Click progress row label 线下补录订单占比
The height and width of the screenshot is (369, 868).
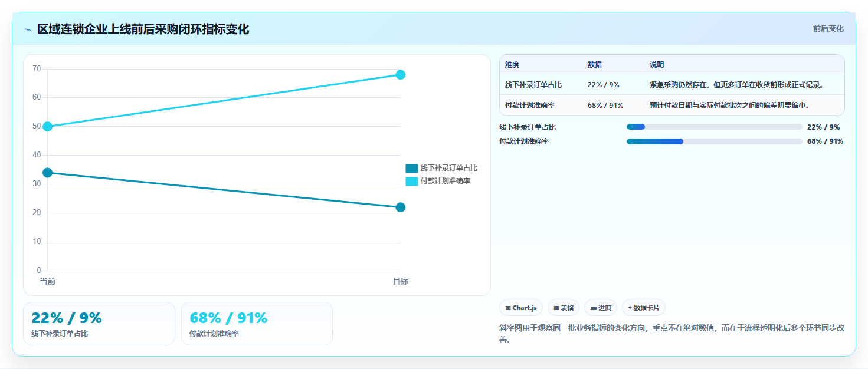click(x=528, y=127)
